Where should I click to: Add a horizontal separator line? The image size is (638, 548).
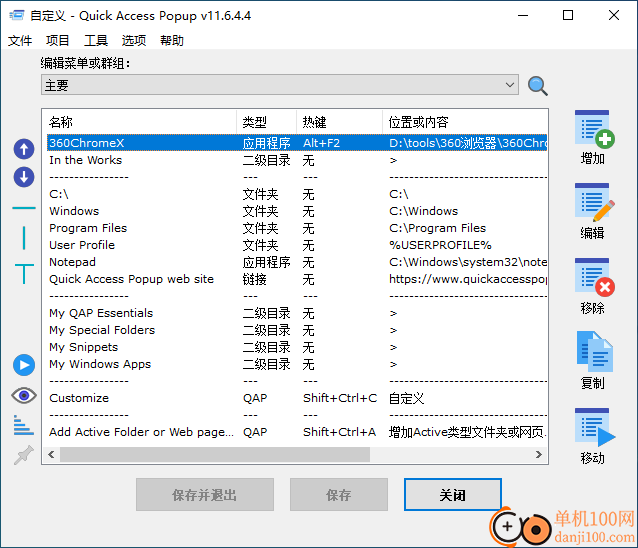point(24,208)
